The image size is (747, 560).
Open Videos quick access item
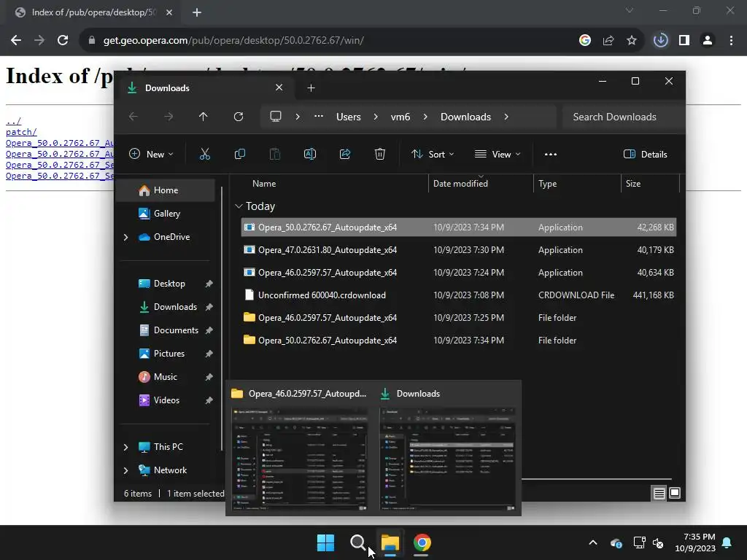click(x=166, y=400)
